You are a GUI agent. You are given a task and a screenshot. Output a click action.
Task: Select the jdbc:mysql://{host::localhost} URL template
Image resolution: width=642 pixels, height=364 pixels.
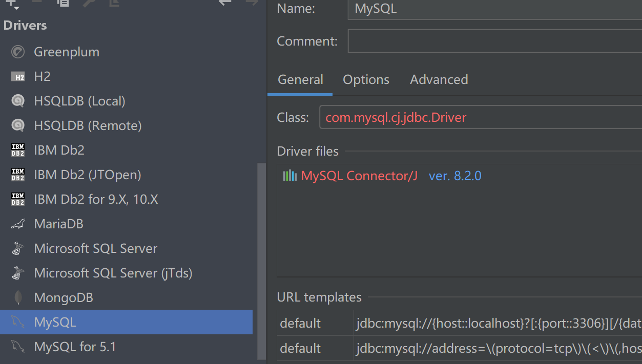tap(498, 323)
